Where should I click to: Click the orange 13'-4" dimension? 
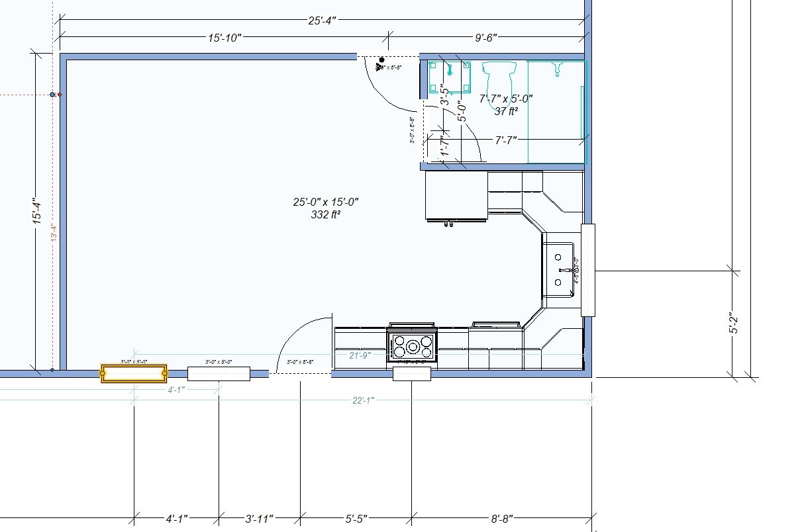[53, 232]
